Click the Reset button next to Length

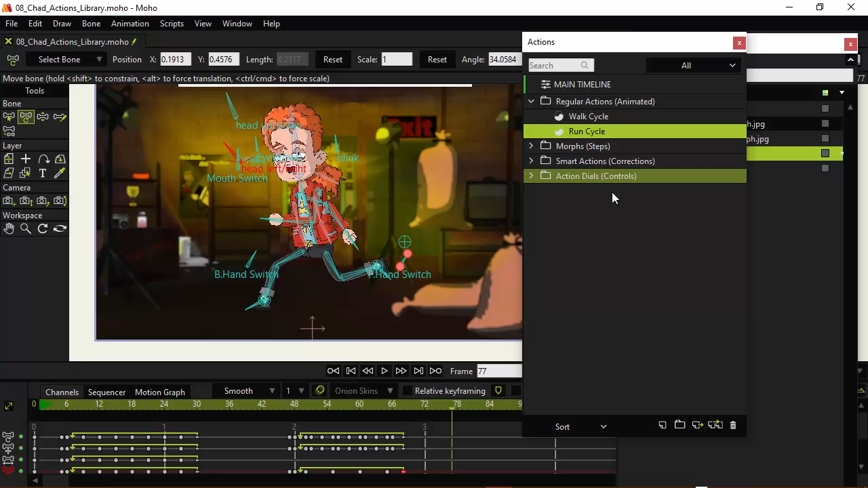click(x=332, y=60)
